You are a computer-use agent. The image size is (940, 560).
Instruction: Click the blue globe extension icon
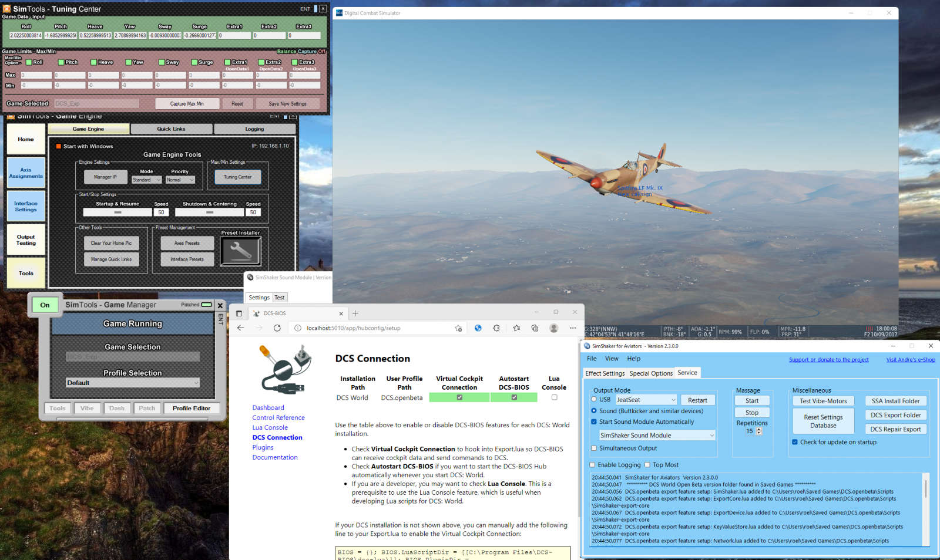pos(478,328)
